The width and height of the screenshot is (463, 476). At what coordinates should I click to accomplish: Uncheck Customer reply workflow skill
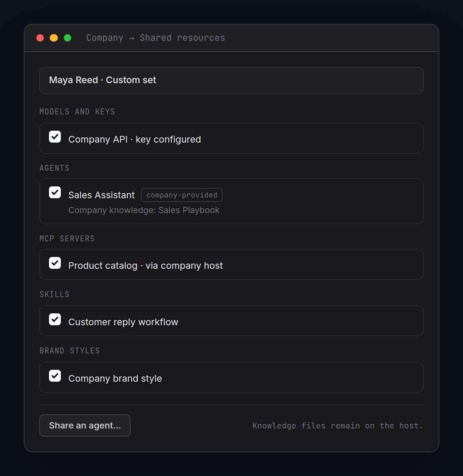pyautogui.click(x=55, y=319)
